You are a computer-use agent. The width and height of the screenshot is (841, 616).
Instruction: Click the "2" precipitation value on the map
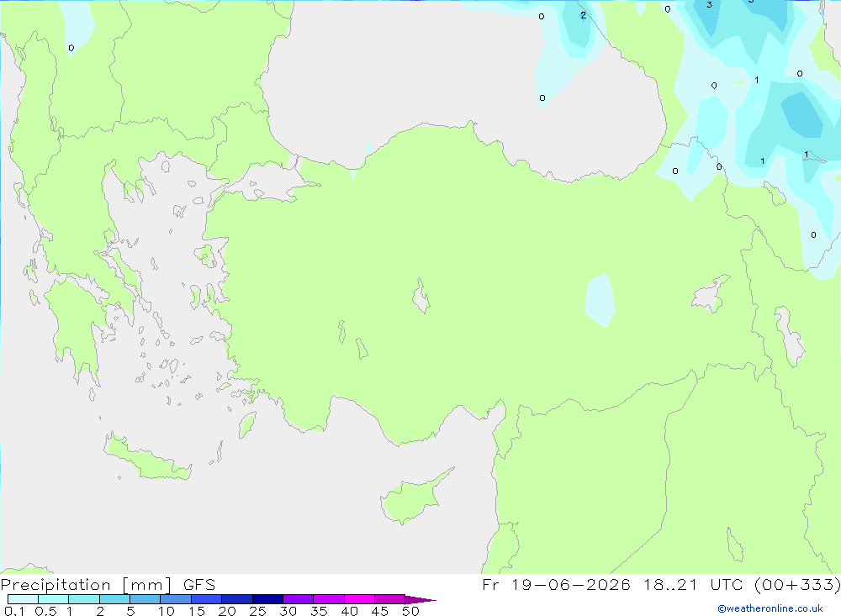[x=583, y=15]
